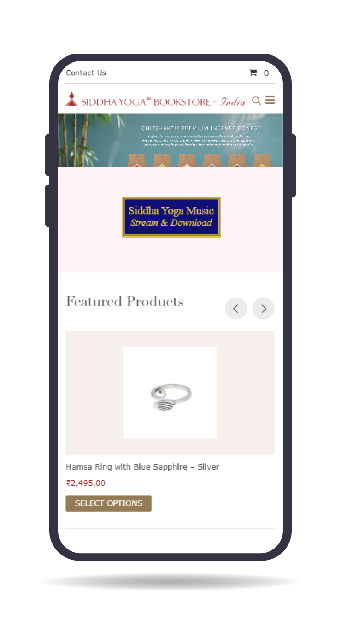Click the SELECT OPTIONS button

coord(109,503)
